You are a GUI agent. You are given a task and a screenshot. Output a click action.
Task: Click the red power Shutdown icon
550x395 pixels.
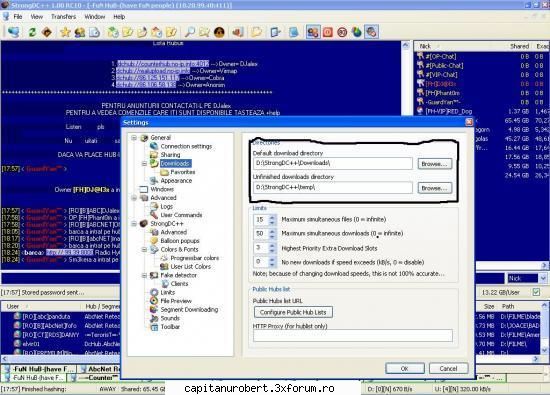point(328,32)
